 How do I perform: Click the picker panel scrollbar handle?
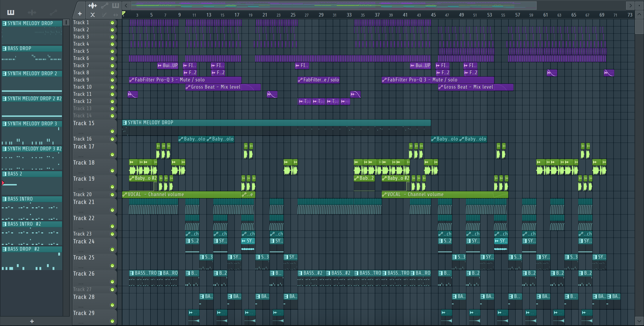coord(66,23)
